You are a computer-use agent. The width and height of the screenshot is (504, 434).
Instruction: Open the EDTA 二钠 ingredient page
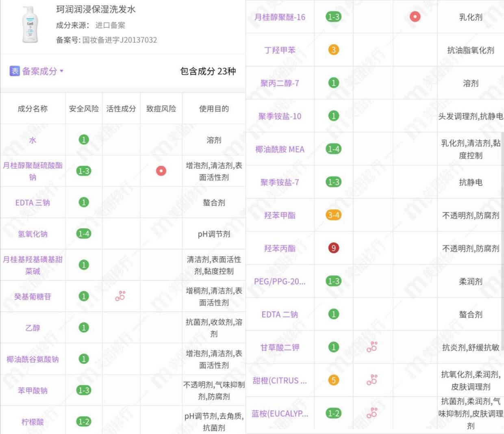tap(280, 315)
